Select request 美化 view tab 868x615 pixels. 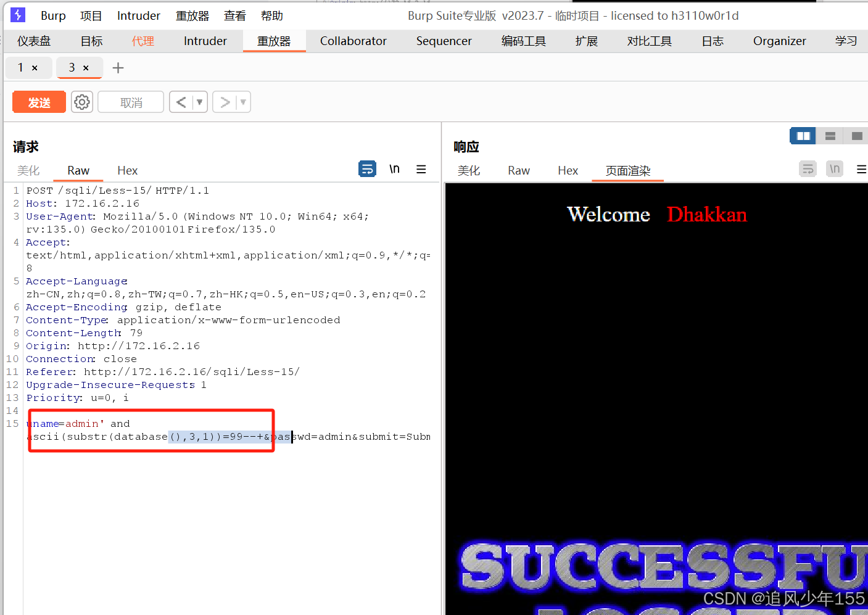(28, 170)
